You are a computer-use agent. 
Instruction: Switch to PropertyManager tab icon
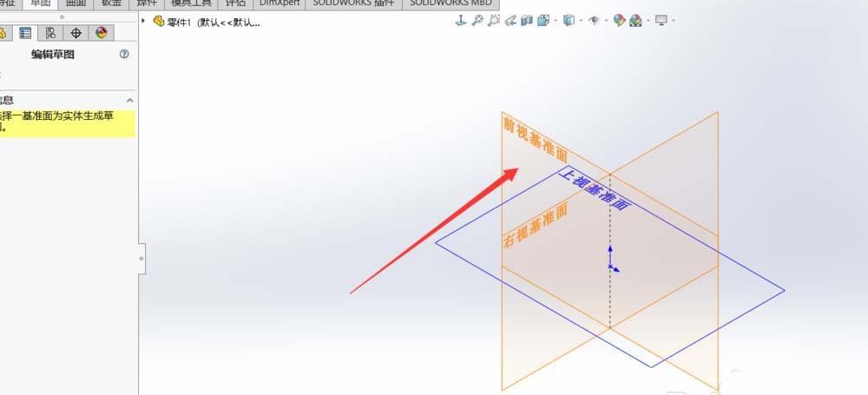pos(25,33)
